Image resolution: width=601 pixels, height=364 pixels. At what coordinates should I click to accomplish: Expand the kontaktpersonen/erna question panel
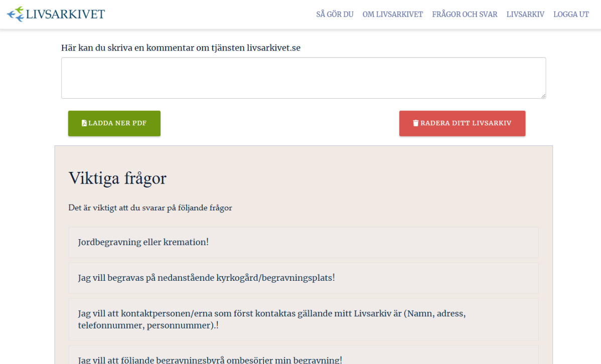[x=271, y=319]
